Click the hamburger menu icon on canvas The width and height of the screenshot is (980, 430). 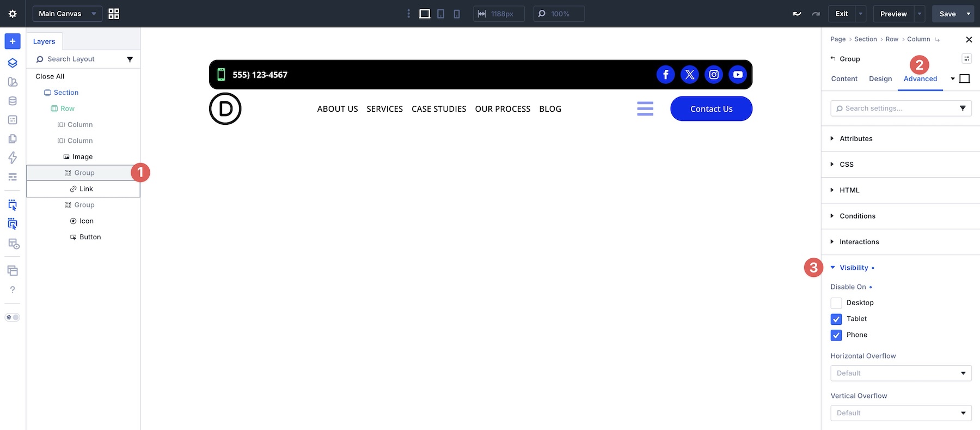click(645, 108)
